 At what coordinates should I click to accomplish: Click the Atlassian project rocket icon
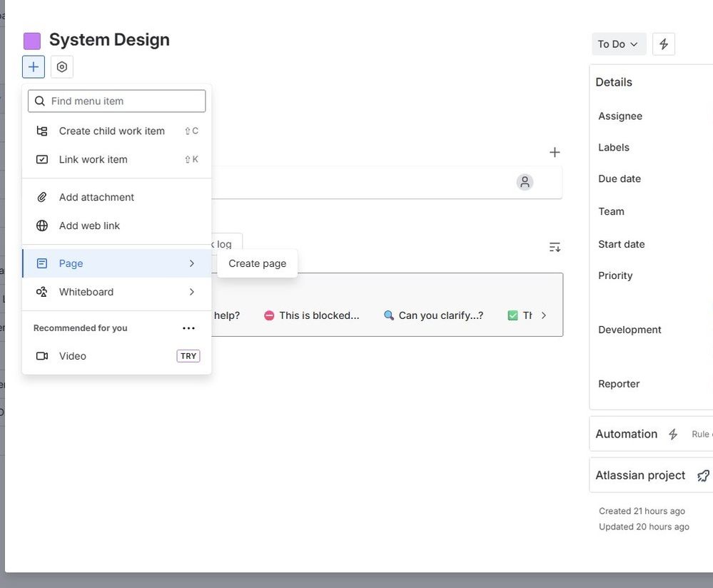(703, 476)
